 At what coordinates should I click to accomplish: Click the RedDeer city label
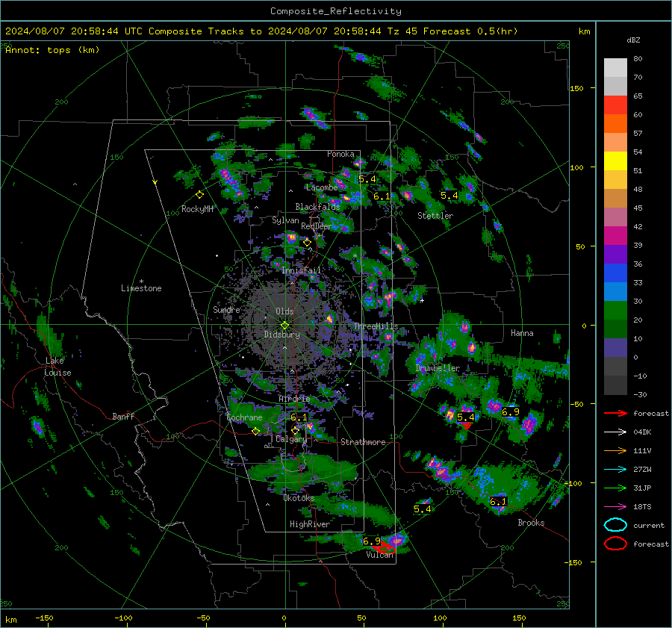coord(317,226)
